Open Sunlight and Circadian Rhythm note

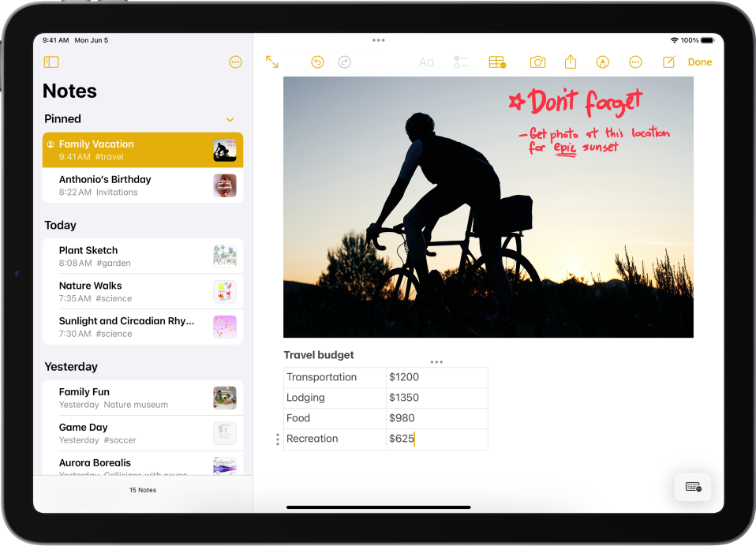point(143,327)
